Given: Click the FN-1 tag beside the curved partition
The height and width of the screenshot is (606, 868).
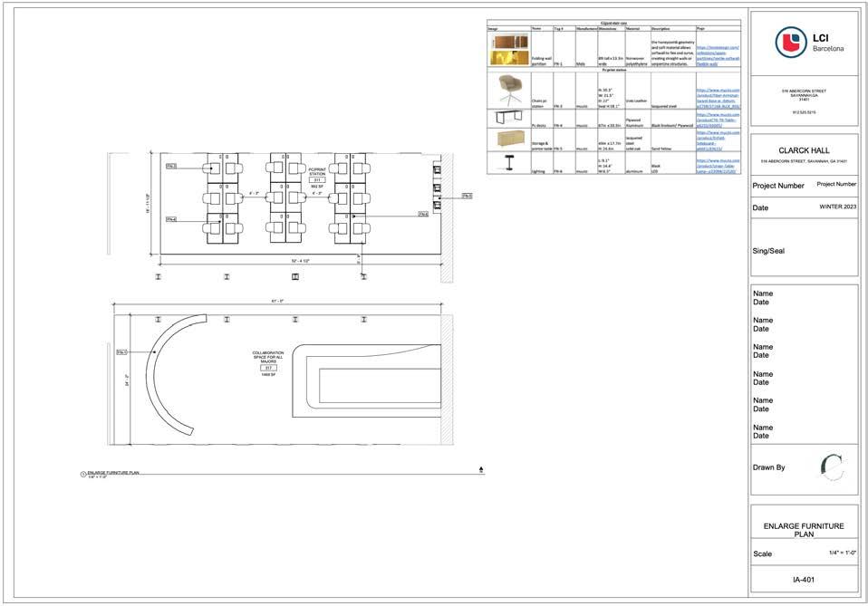Looking at the screenshot, I should [121, 352].
